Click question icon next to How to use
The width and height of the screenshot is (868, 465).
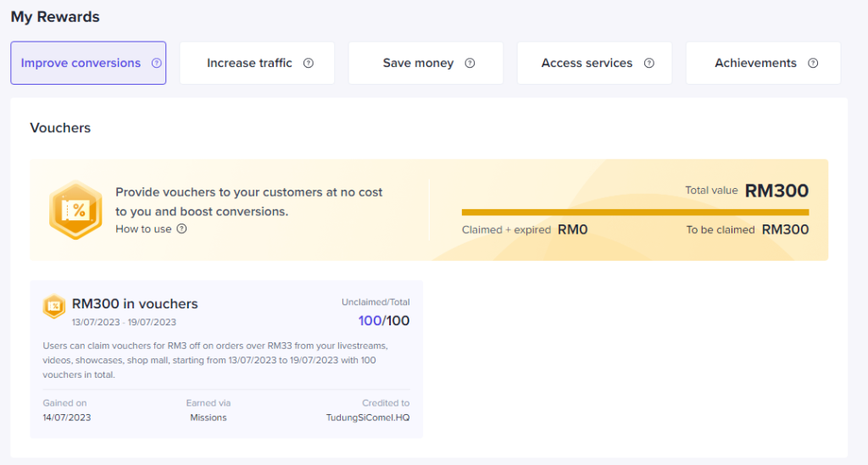coord(181,229)
